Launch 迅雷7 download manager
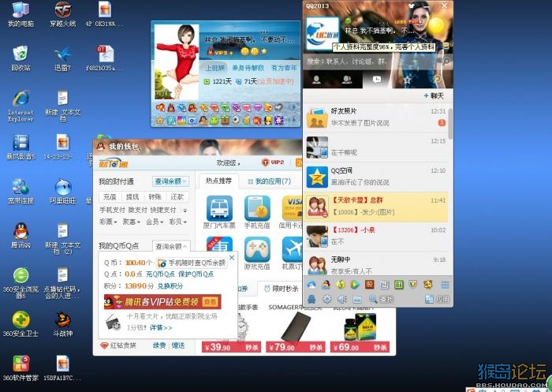This screenshot has width=552, height=392. [62, 58]
